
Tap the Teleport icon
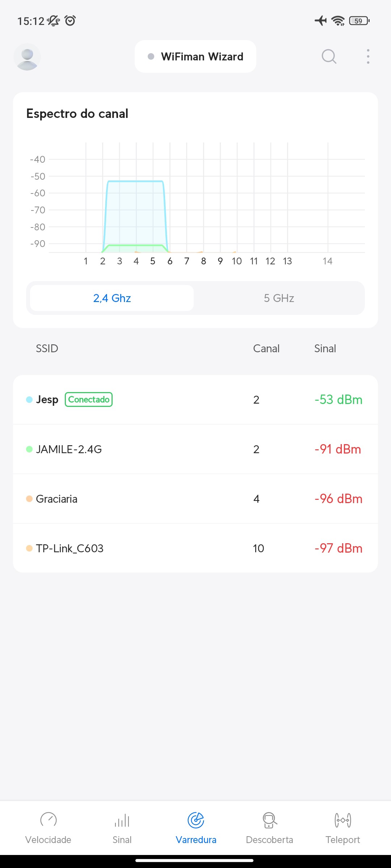coord(342,820)
